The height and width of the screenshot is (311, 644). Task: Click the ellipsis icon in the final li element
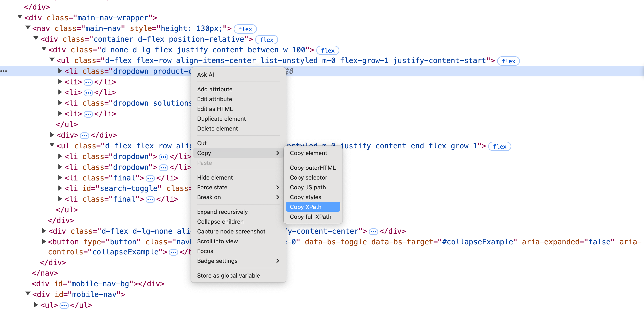point(150,178)
